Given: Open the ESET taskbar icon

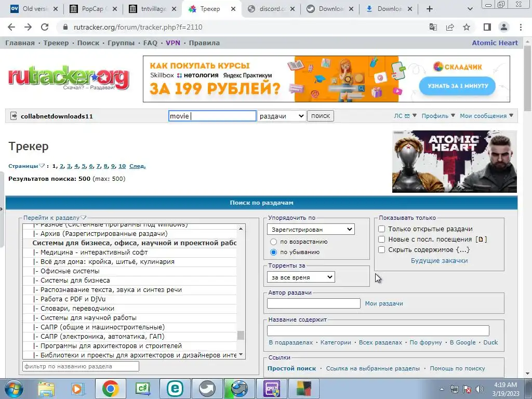Looking at the screenshot, I should tap(175, 389).
